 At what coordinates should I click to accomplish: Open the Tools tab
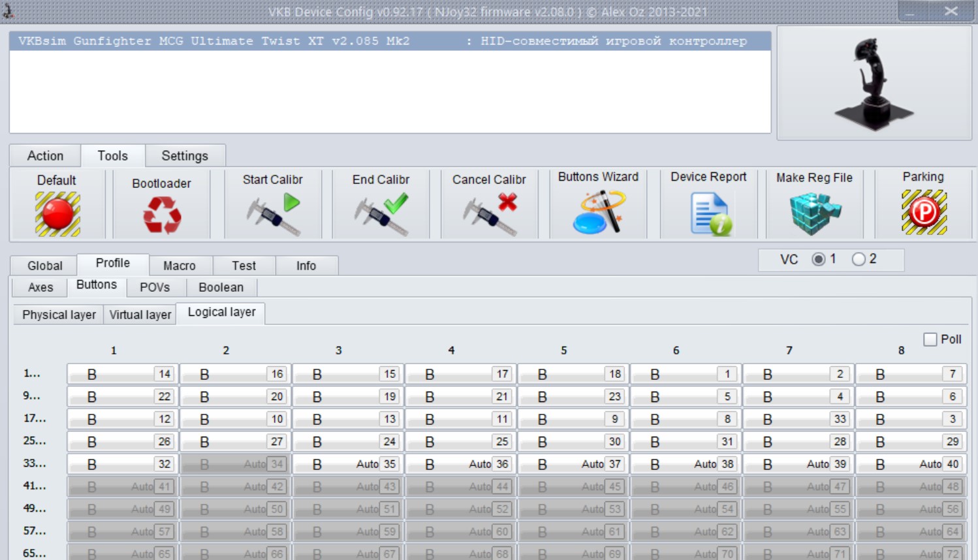[113, 155]
